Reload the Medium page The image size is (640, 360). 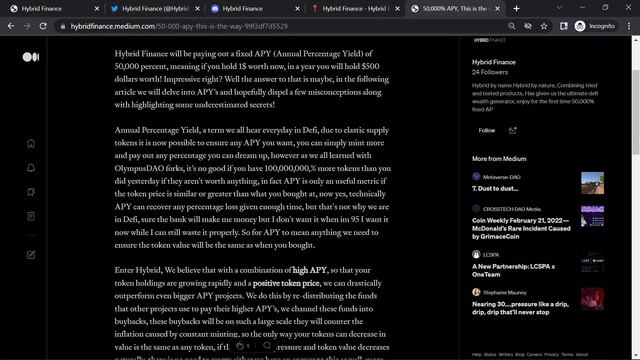tap(43, 26)
